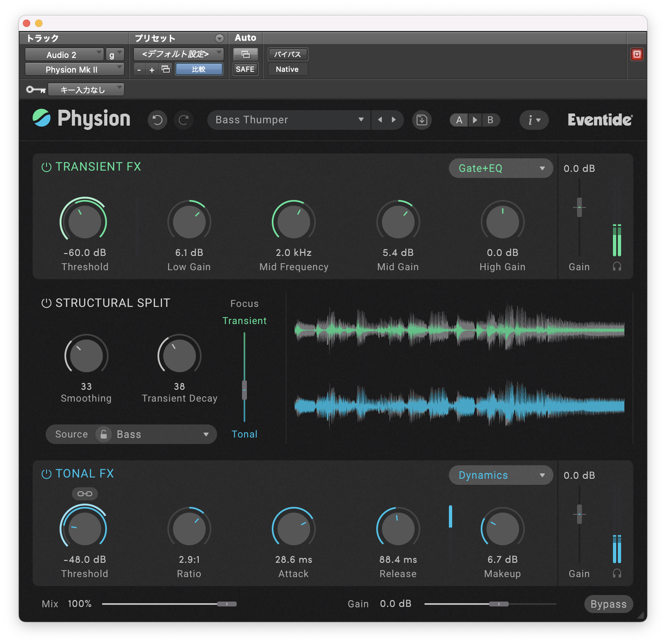
Task: Click the bottom output Gain slider handle
Action: point(499,604)
